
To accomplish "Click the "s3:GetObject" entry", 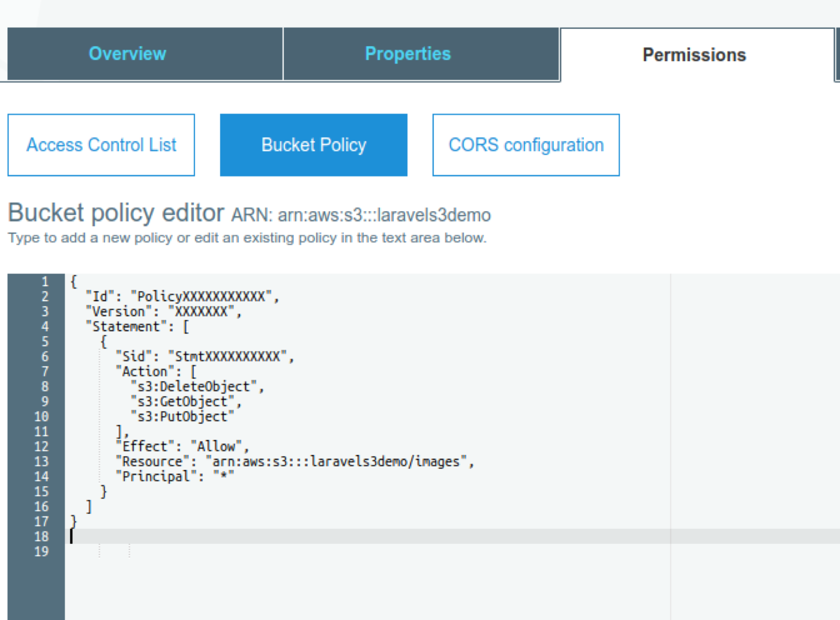I will point(186,402).
